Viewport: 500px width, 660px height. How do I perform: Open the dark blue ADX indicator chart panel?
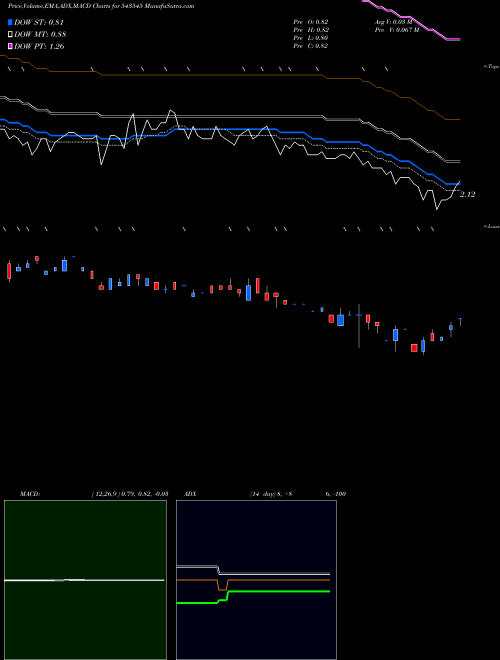click(x=256, y=580)
